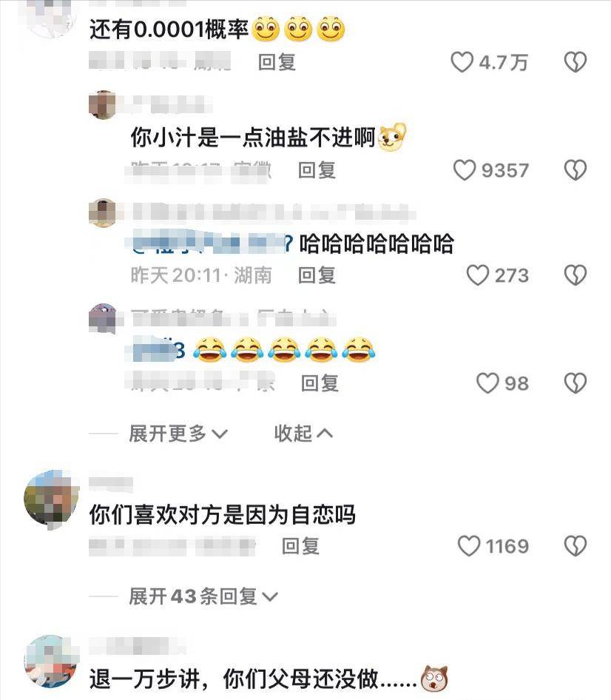Viewport: 611px width, 700px height.
Task: Dislike the 哈哈哈哈 reply with broken heart
Action: [575, 275]
